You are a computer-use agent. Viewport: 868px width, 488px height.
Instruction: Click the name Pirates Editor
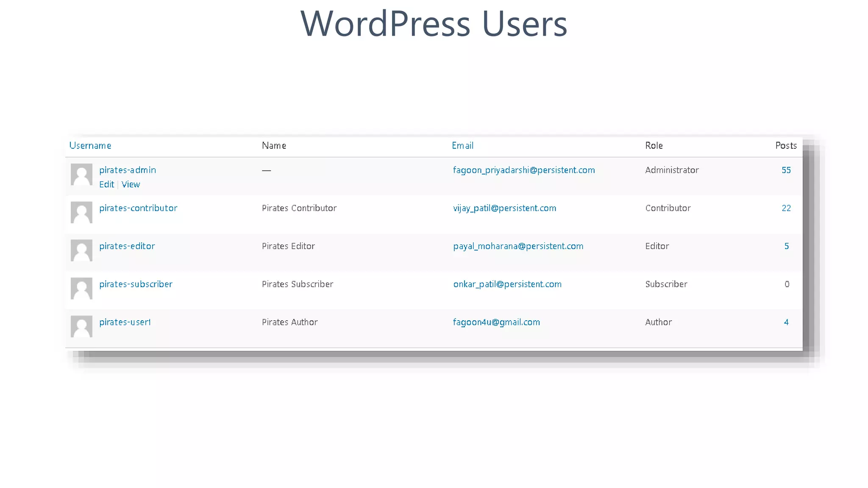coord(288,246)
